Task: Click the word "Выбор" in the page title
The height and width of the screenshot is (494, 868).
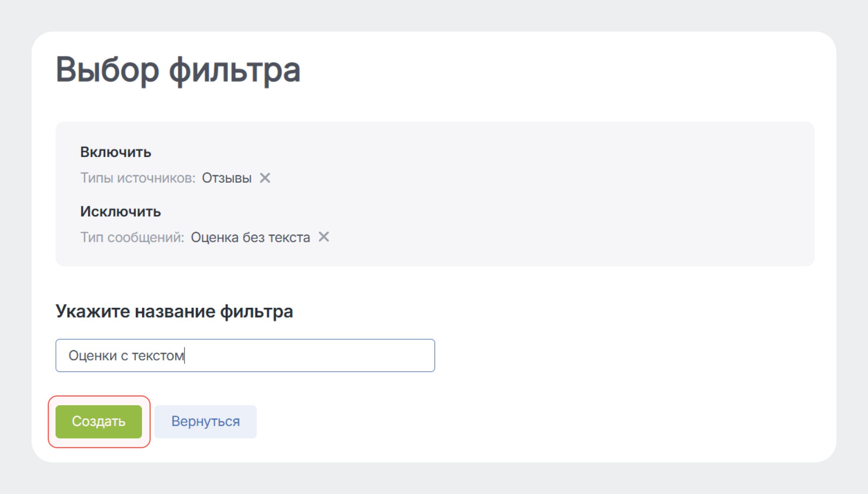Action: [107, 70]
